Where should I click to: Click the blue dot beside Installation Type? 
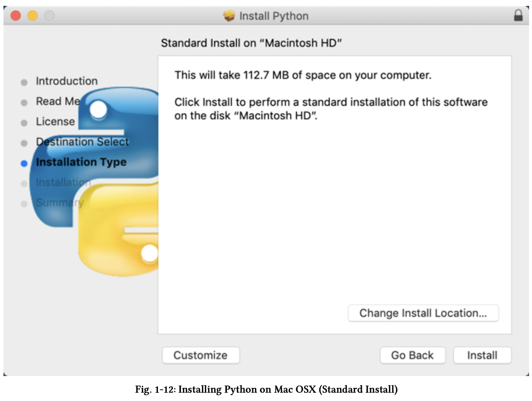pos(23,163)
